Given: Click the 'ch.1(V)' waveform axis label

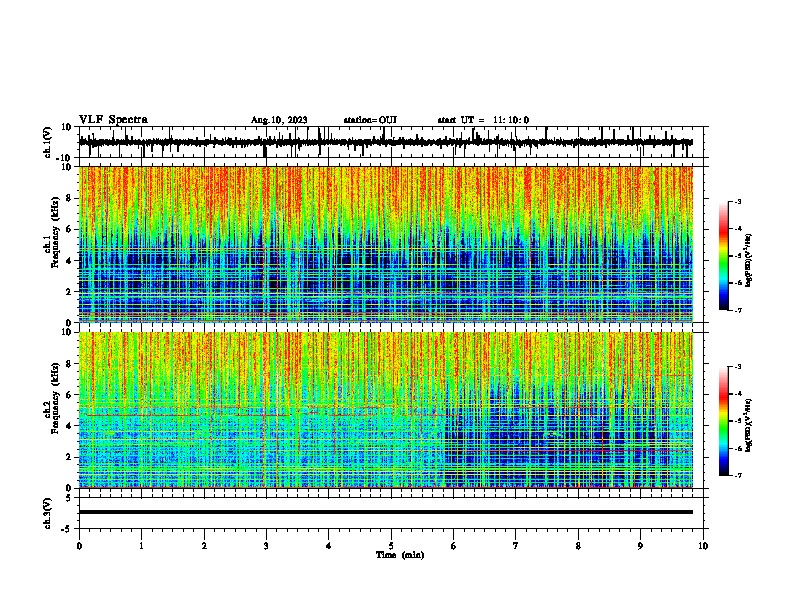Looking at the screenshot, I should coord(47,142).
